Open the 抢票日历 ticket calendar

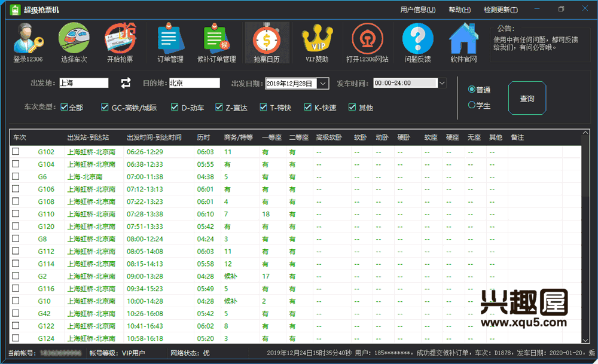(267, 42)
